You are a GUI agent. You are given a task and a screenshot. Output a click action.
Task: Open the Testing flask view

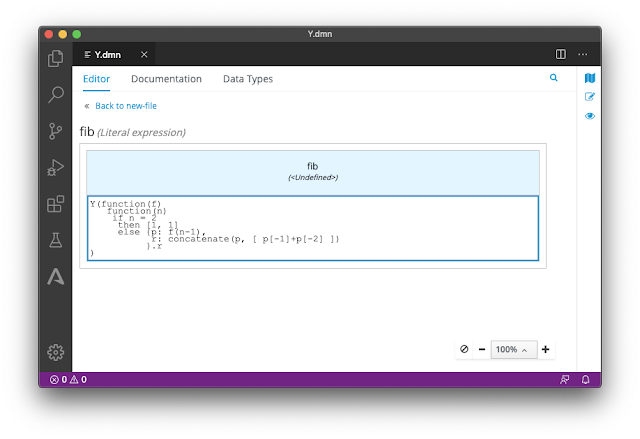pyautogui.click(x=56, y=240)
